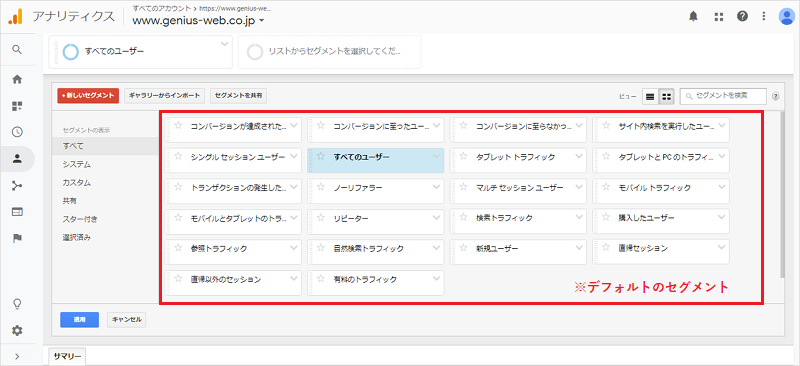Screen dimensions: 800x366
Task: Click キャンセル button
Action: click(x=127, y=320)
